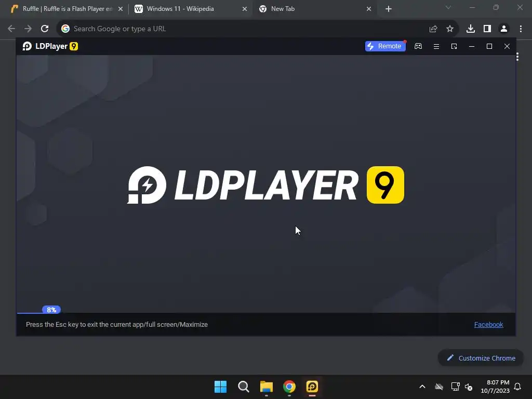Close the Chrome window

pyautogui.click(x=520, y=7)
